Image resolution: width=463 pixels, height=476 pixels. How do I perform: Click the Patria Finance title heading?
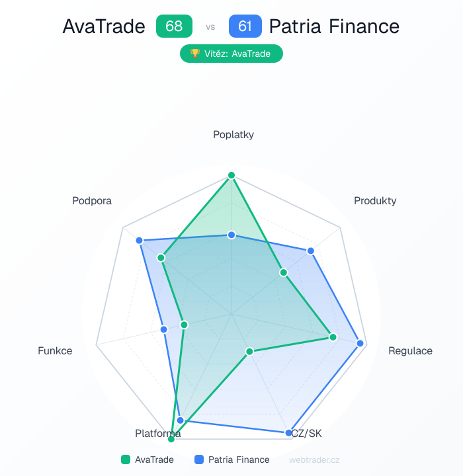[334, 26]
